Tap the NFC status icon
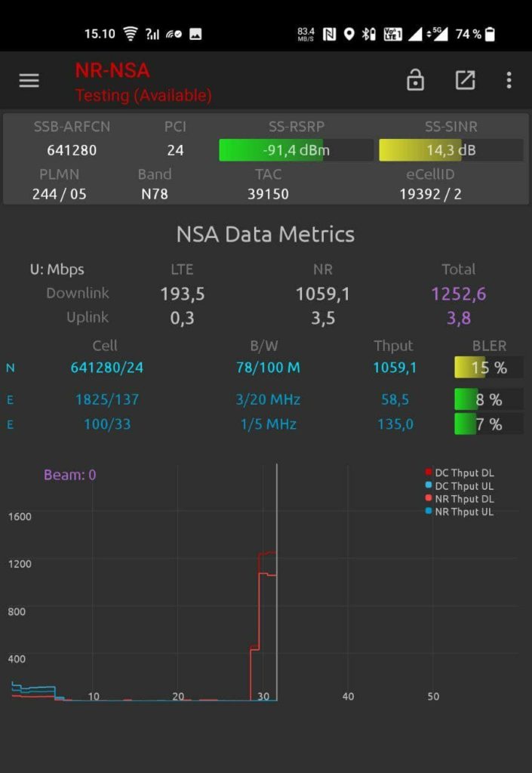This screenshot has width=532, height=773. click(x=329, y=33)
